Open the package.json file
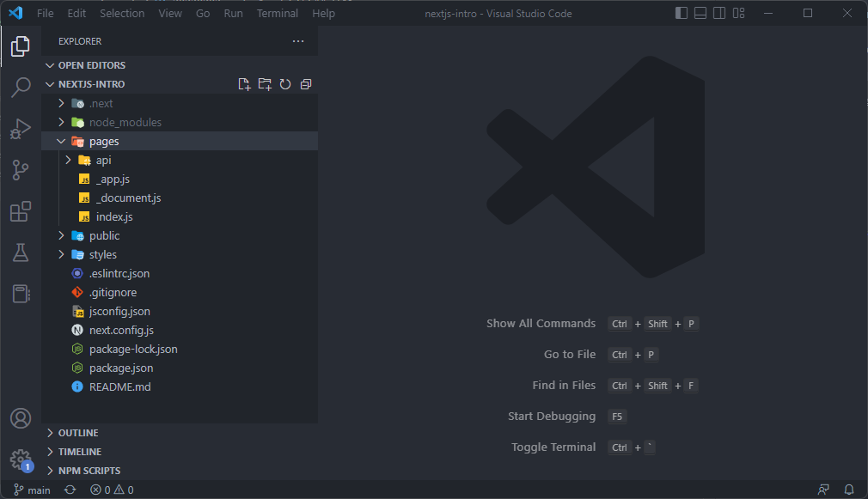 180,368
